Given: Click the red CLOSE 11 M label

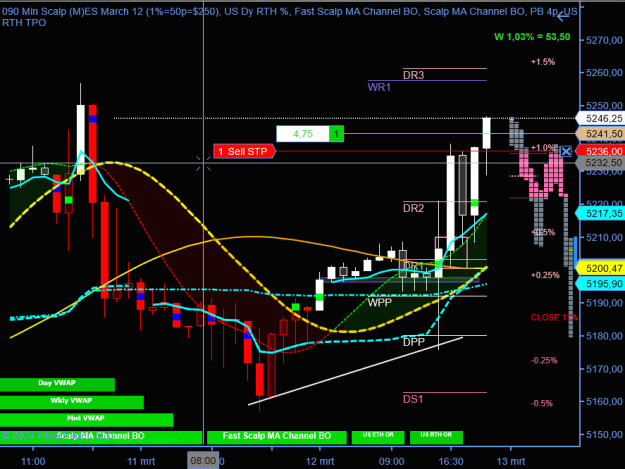Looking at the screenshot, I should pyautogui.click(x=554, y=318).
